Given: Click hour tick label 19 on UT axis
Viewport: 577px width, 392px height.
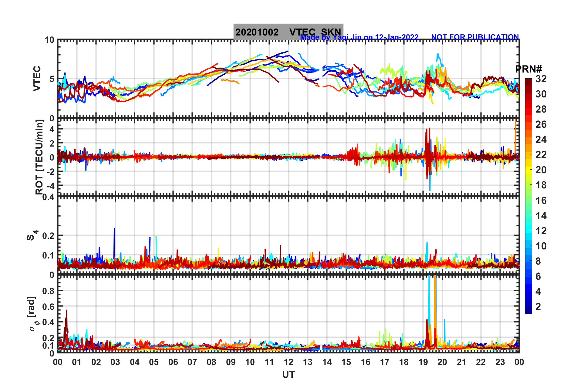Looking at the screenshot, I should (x=423, y=362).
